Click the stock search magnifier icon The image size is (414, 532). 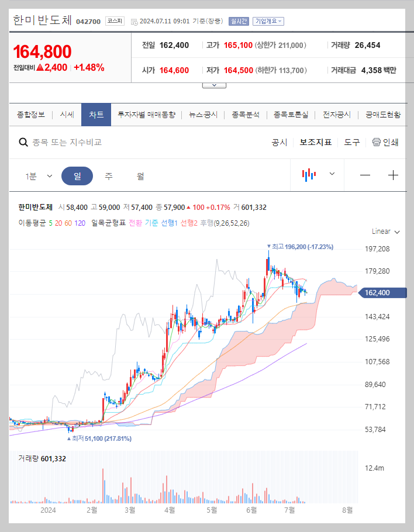coord(23,142)
